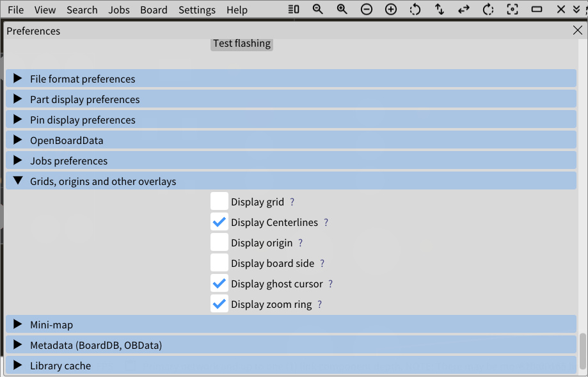Rotate board counter-clockwise
588x377 pixels.
(415, 10)
